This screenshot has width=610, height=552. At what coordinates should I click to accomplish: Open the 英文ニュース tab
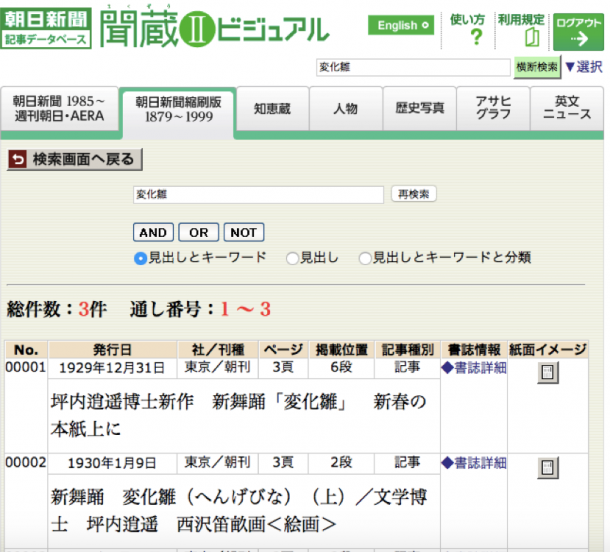567,109
